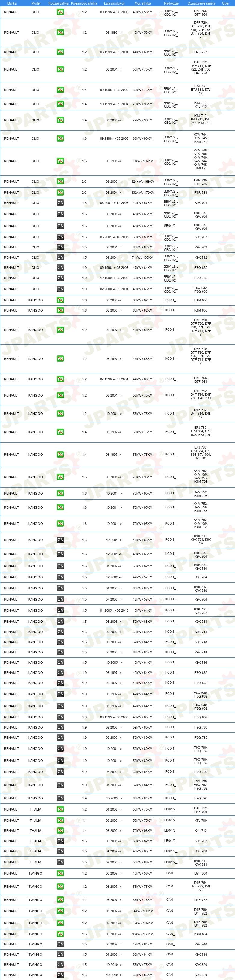Select the ON icon in the Clio F9Q 780 row
The height and width of the screenshot is (980, 235).
60,278
